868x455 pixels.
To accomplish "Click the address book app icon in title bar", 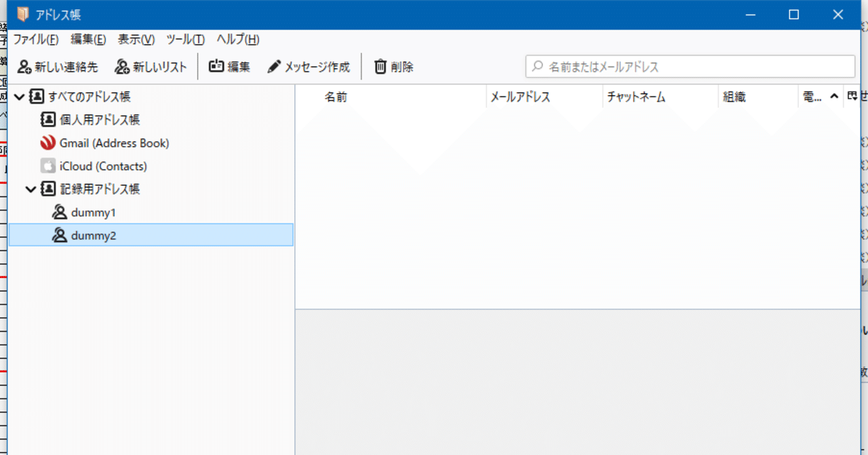I will pos(23,14).
